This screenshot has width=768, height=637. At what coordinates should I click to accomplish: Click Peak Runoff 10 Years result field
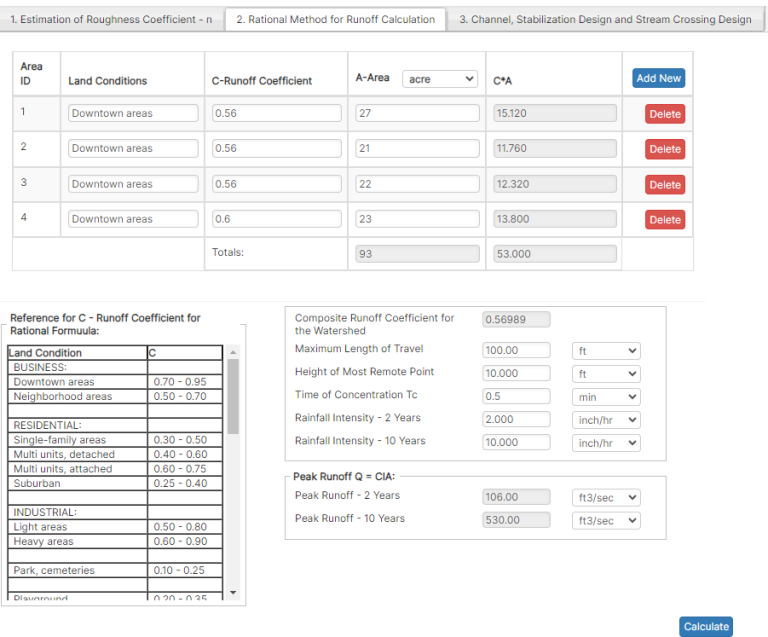516,520
